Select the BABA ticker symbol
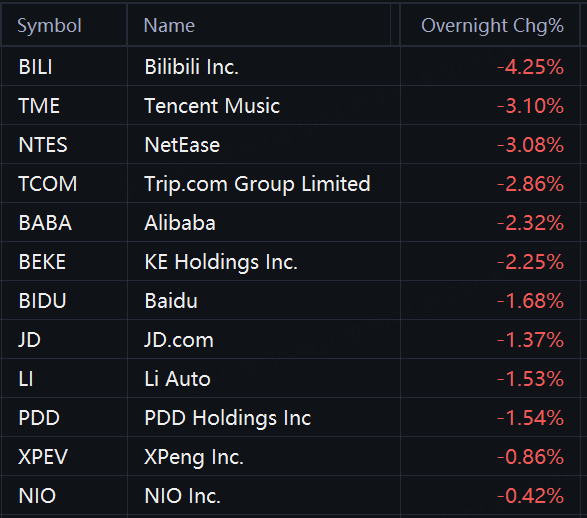Viewport: 587px width, 518px height. pos(45,223)
